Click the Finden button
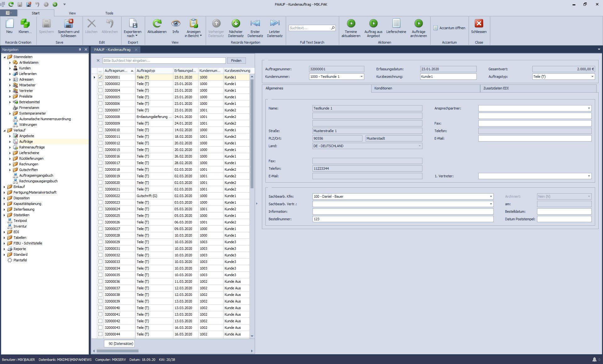Viewport: 603px width, 364px height. (x=236, y=60)
